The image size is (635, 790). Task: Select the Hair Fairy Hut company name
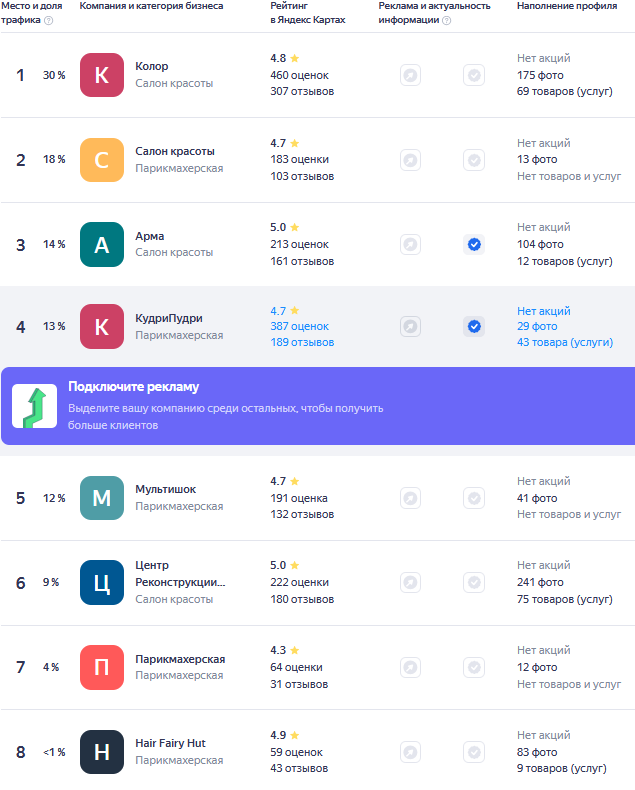[171, 743]
